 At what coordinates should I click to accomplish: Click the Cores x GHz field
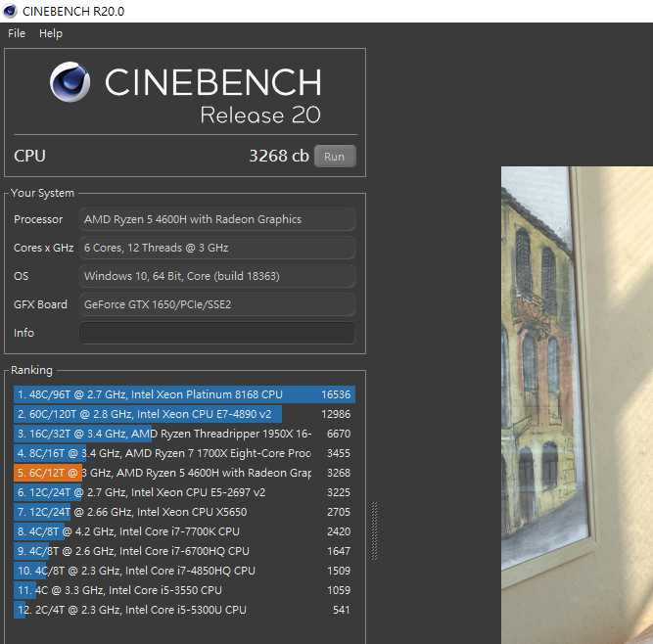click(x=217, y=248)
